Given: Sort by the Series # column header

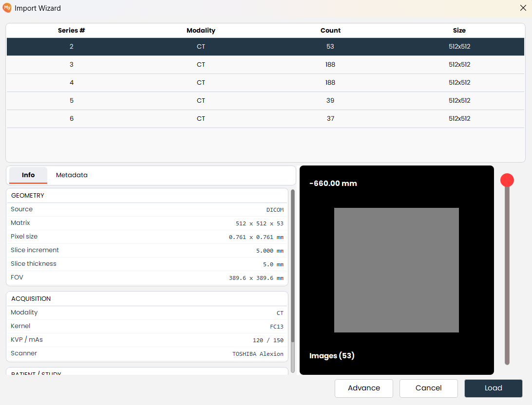Looking at the screenshot, I should point(71,31).
